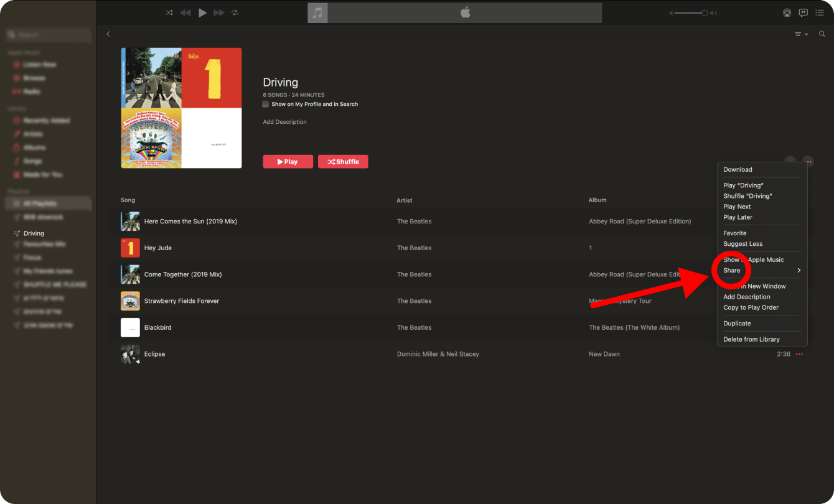Open the playlist filter magnifier icon

822,34
